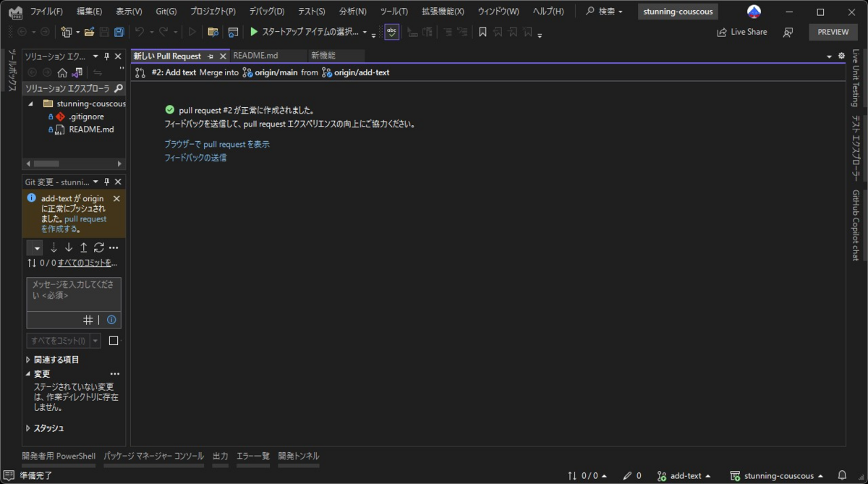Image resolution: width=868 pixels, height=484 pixels.
Task: Toggle auto-hide pin on Solution Explorer panel
Action: coord(106,56)
